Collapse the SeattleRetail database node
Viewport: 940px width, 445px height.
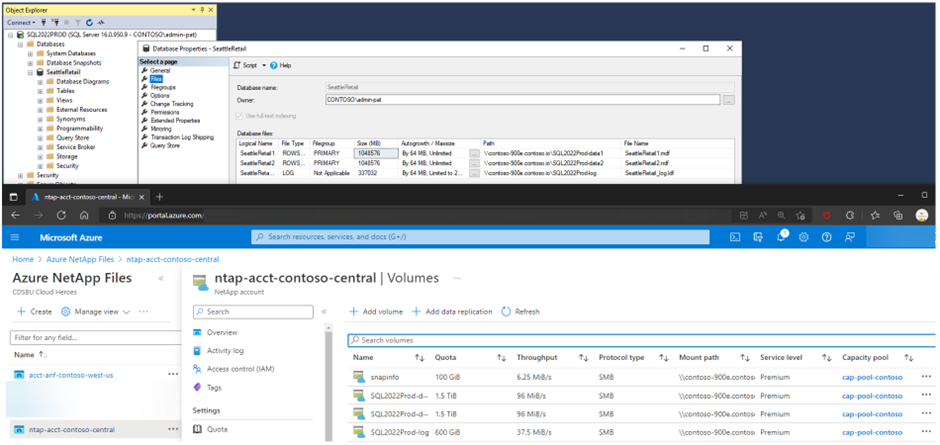point(31,72)
